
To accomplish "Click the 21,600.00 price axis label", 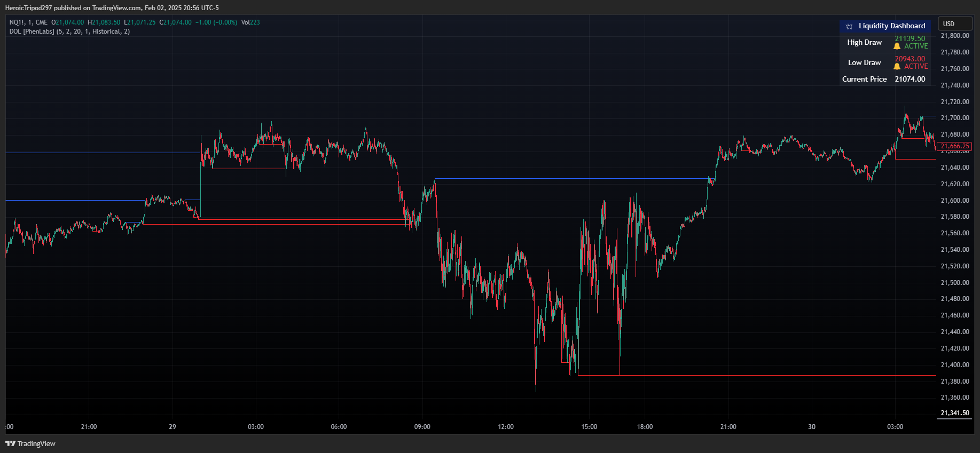I will coord(955,201).
